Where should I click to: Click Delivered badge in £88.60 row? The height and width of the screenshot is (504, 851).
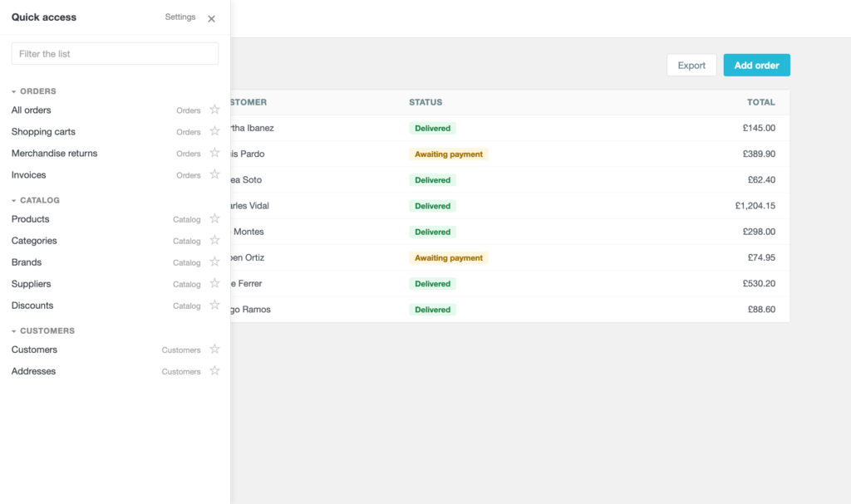coord(432,310)
